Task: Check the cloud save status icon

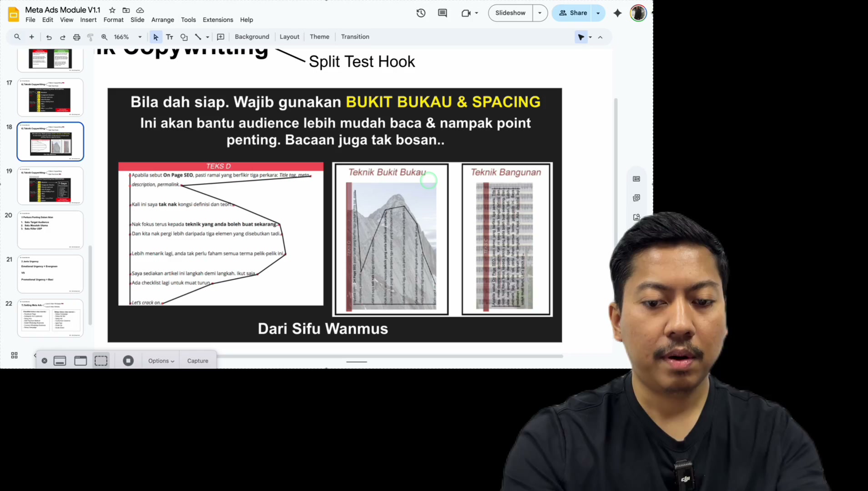Action: [140, 10]
